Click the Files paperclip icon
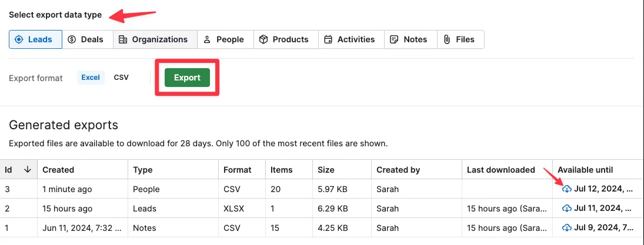Viewport: 644px width, 245px height. pyautogui.click(x=447, y=39)
